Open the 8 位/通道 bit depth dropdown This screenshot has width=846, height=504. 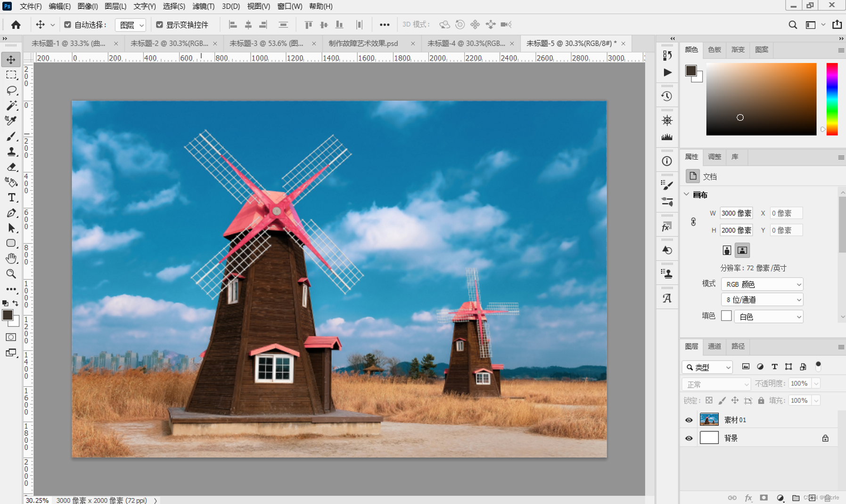762,300
